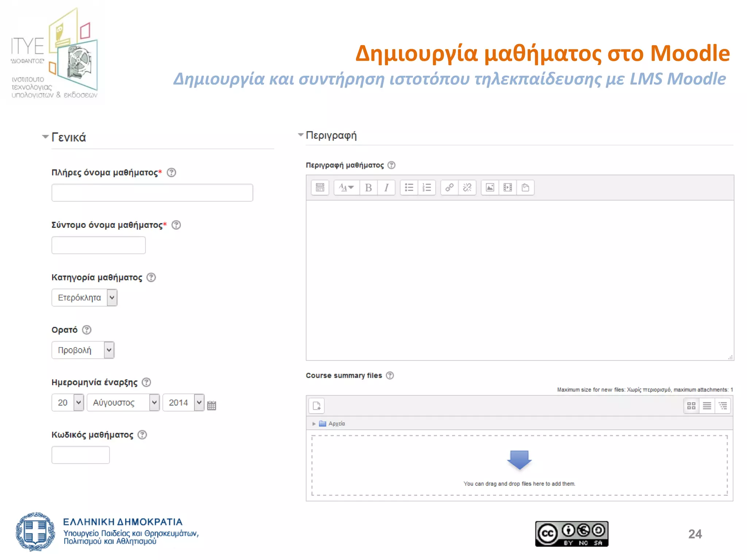747x560 pixels.
Task: Toggle the editor toolbar expand icon
Action: (320, 187)
